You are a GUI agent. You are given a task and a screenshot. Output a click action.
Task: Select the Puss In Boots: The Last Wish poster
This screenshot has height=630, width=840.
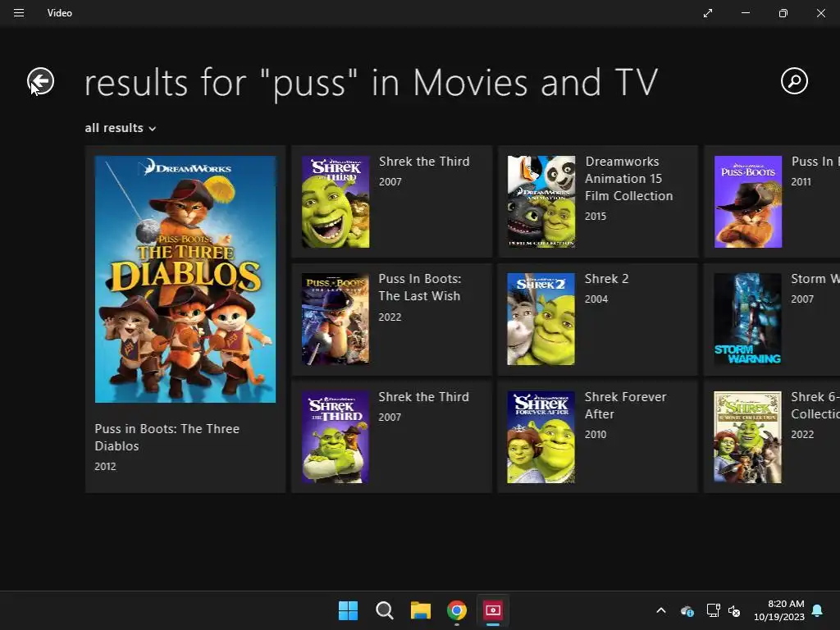click(x=336, y=319)
